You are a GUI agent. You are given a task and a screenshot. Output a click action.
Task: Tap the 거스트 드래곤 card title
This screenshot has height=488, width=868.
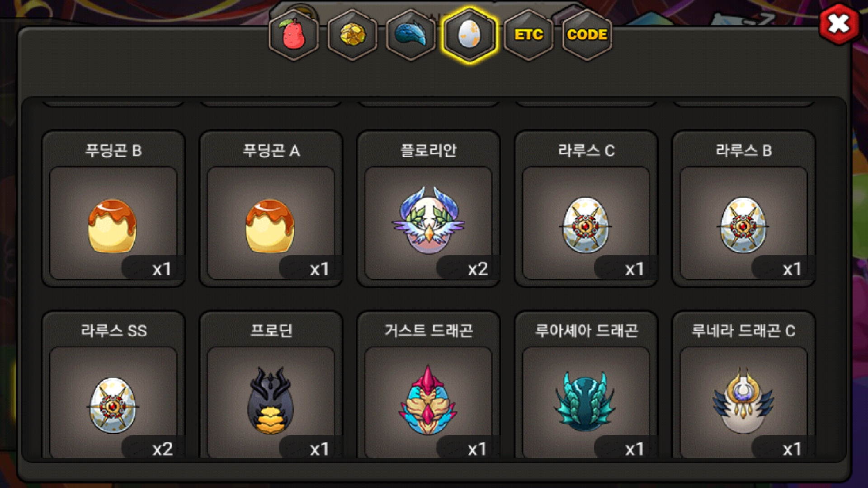click(x=429, y=331)
